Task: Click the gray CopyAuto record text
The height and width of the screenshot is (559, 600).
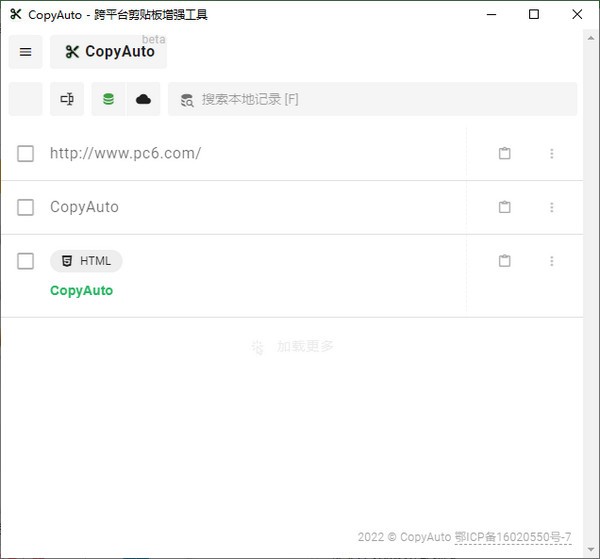Action: pyautogui.click(x=84, y=207)
